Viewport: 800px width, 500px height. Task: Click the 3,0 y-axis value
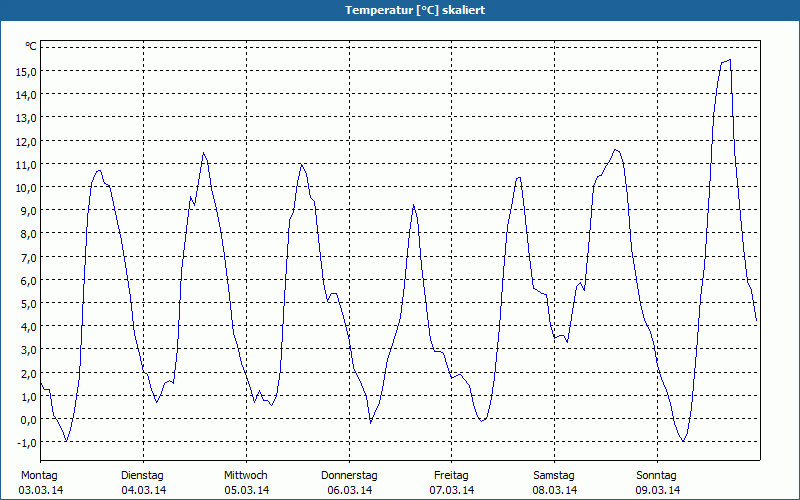click(x=29, y=350)
